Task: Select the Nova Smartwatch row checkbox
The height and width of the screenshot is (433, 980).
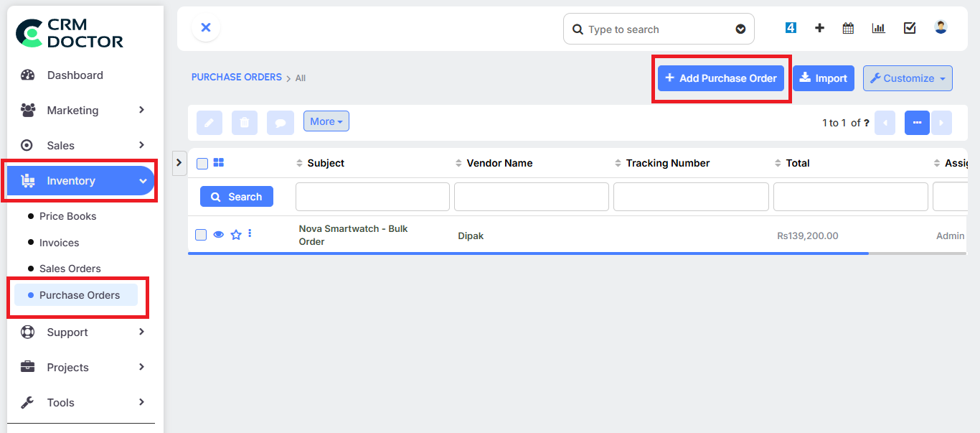Action: pyautogui.click(x=202, y=235)
